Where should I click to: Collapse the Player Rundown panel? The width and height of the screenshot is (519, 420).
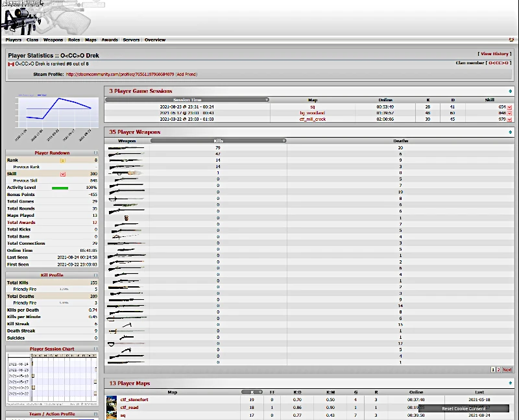pos(96,153)
